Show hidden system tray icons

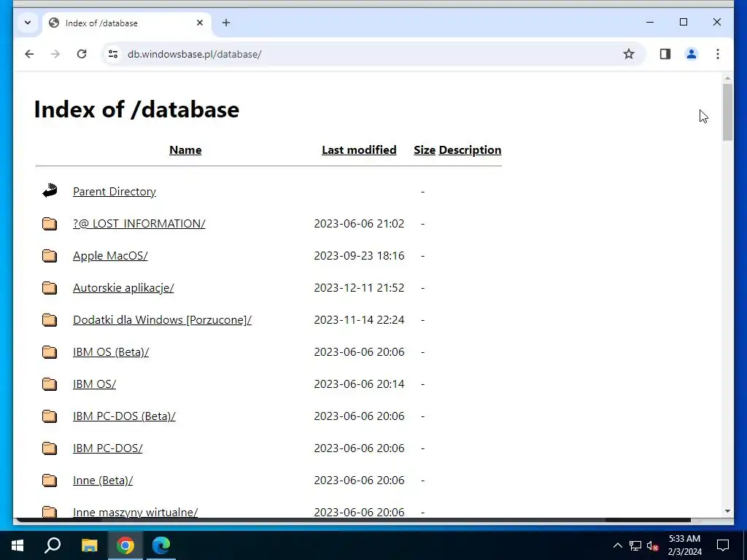click(617, 545)
